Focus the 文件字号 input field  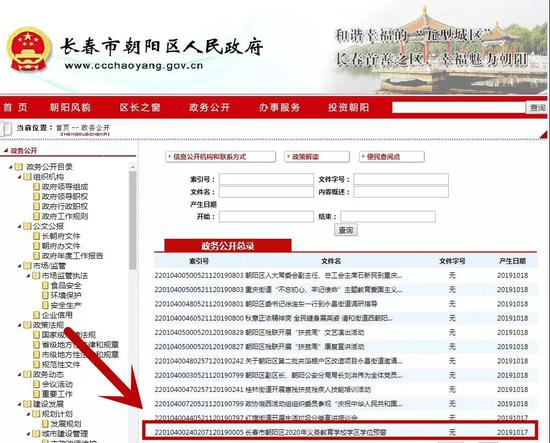pyautogui.click(x=401, y=179)
